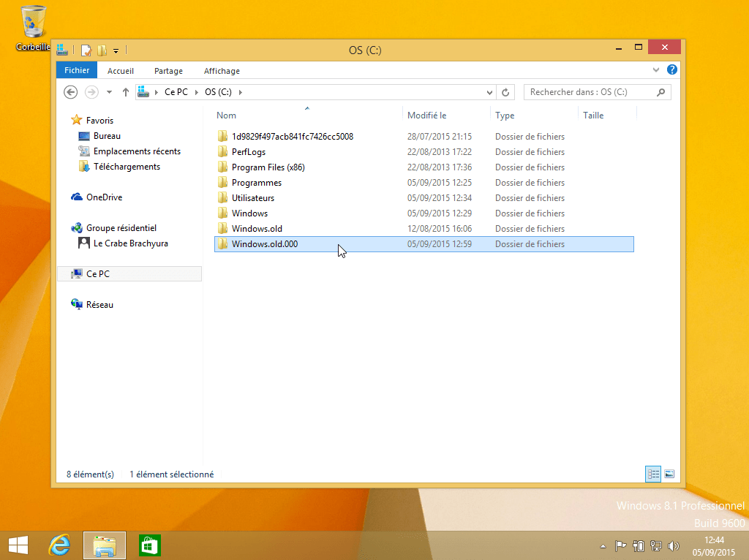Click the Forward arrow navigation button
This screenshot has width=749, height=560.
click(91, 91)
